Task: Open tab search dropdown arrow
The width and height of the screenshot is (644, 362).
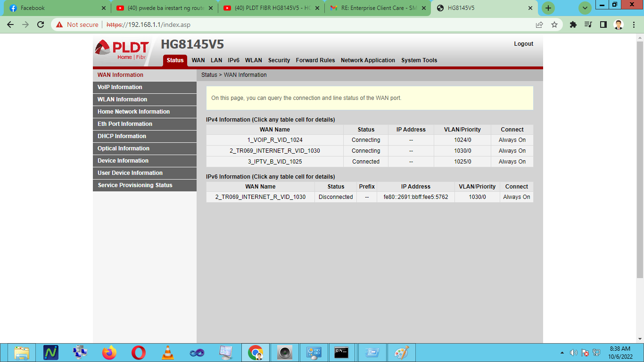Action: point(585,8)
